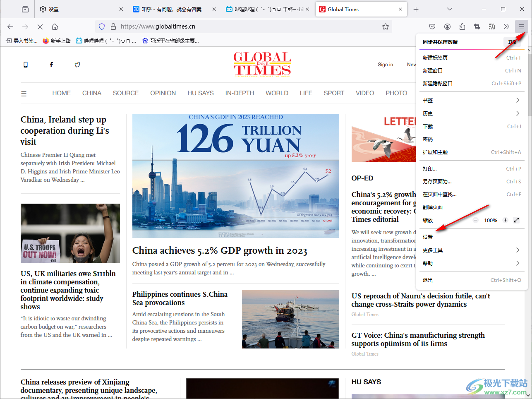The image size is (532, 399).
Task: Click the browser forward arrow
Action: click(25, 26)
